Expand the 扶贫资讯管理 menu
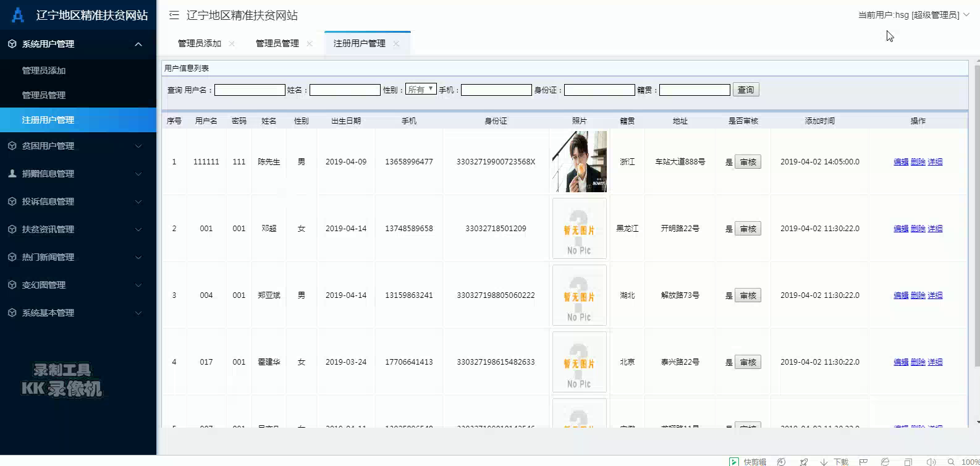This screenshot has height=466, width=980. (x=138, y=229)
